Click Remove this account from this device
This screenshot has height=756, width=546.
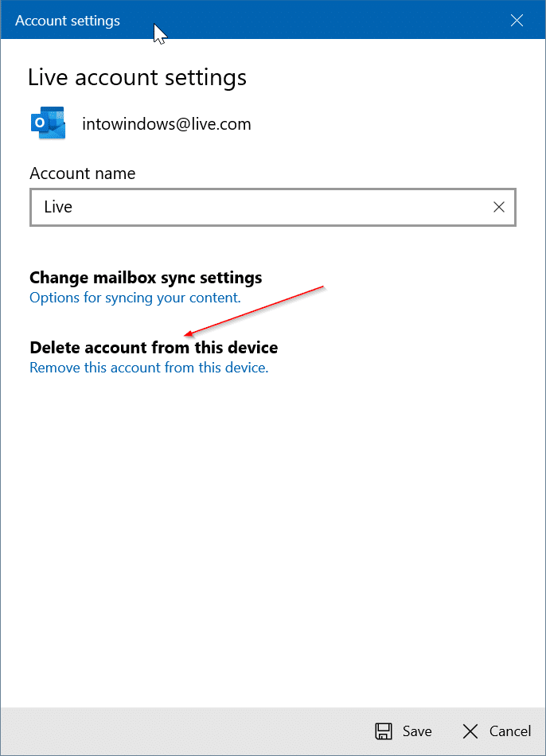click(149, 368)
